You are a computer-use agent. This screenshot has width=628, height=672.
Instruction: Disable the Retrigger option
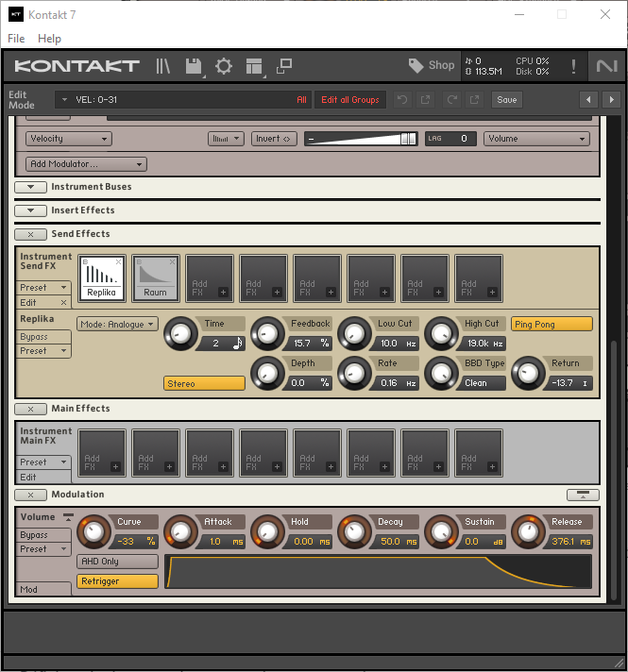click(x=117, y=581)
